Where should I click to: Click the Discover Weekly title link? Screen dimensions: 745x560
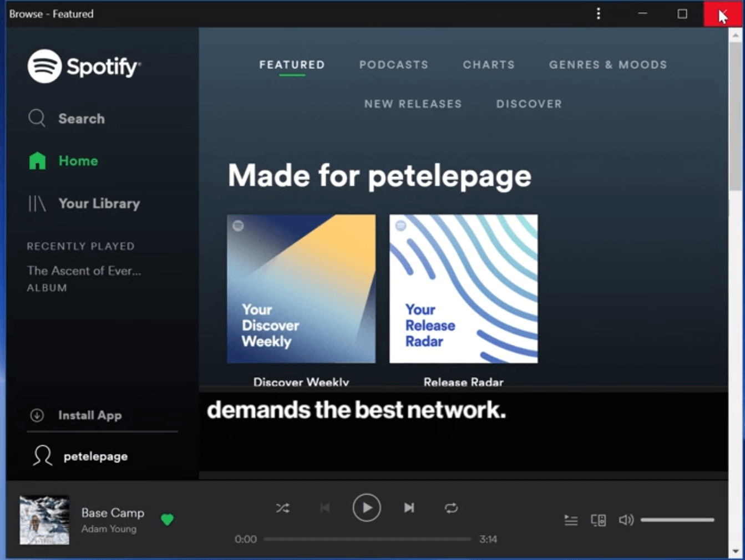(x=301, y=381)
